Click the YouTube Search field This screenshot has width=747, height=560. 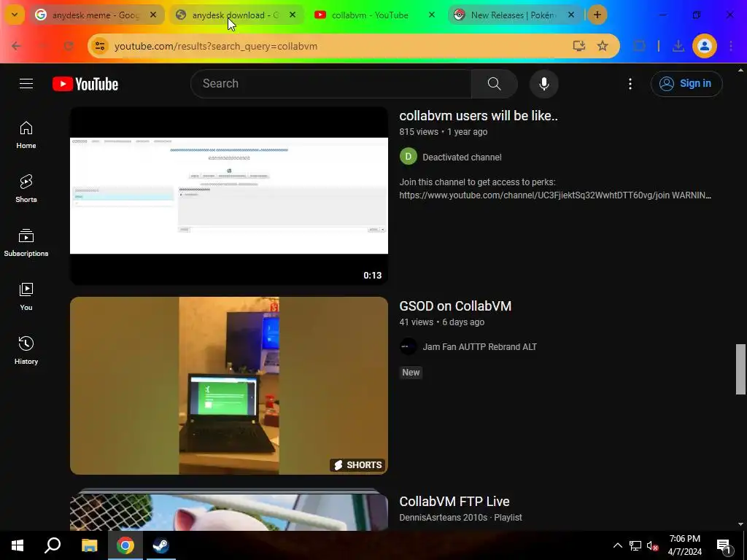click(x=331, y=84)
